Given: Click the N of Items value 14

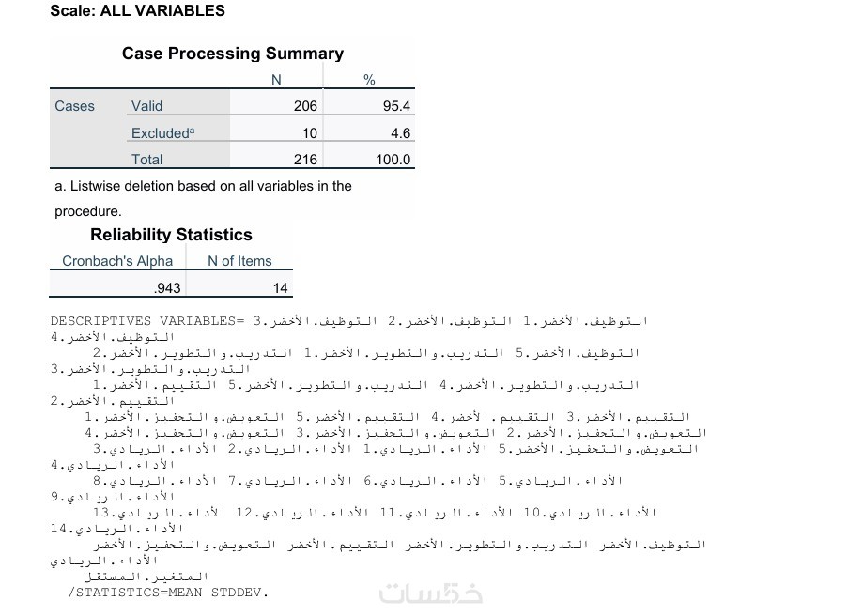Looking at the screenshot, I should coord(280,288).
